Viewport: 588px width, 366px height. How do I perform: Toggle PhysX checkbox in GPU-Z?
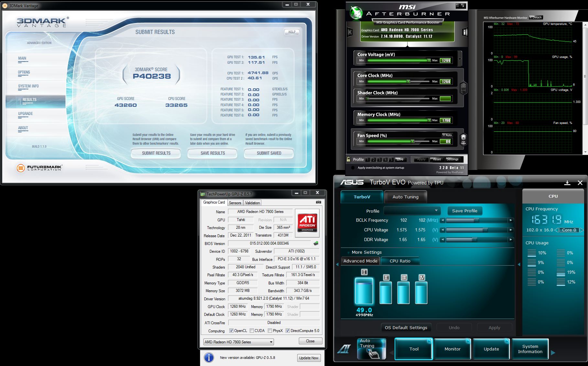pos(270,331)
